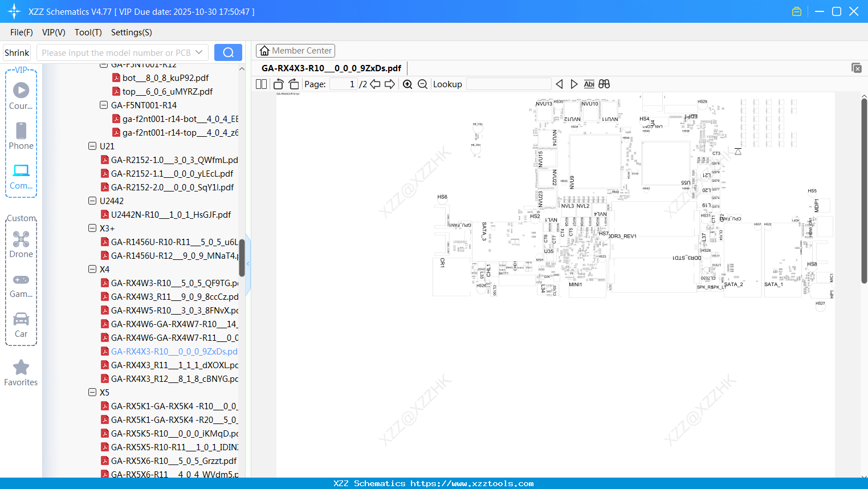Open GA-R2152-1.0 PDF file
The height and width of the screenshot is (489, 868).
tap(169, 160)
